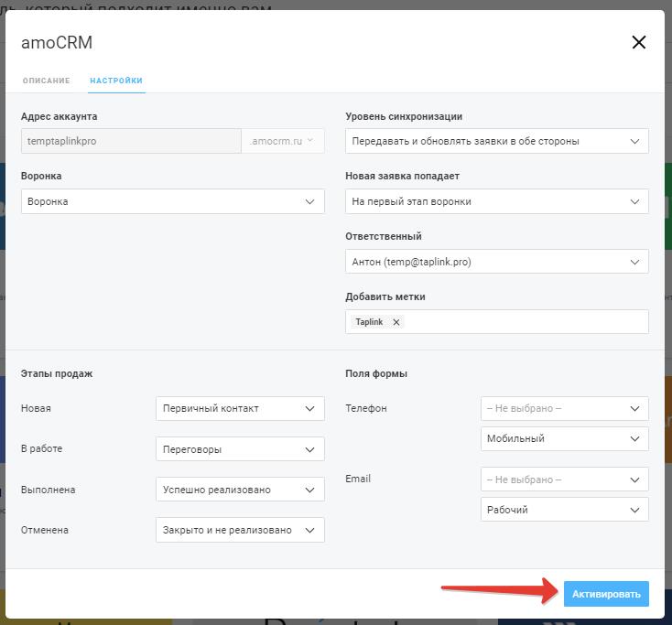Image resolution: width=672 pixels, height=625 pixels.
Task: Open the Новая заявка попадает dropdown
Action: [497, 201]
